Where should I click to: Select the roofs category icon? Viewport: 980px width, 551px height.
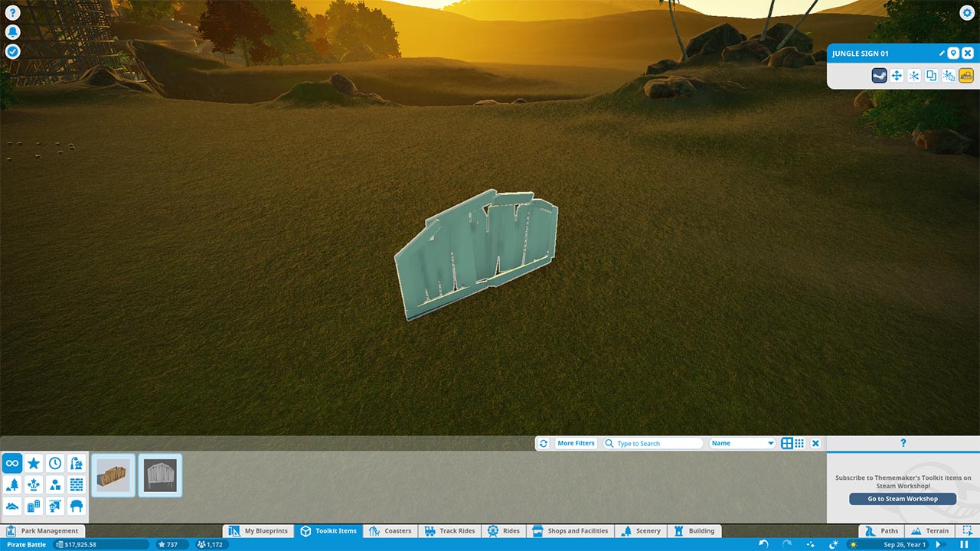pyautogui.click(x=12, y=506)
